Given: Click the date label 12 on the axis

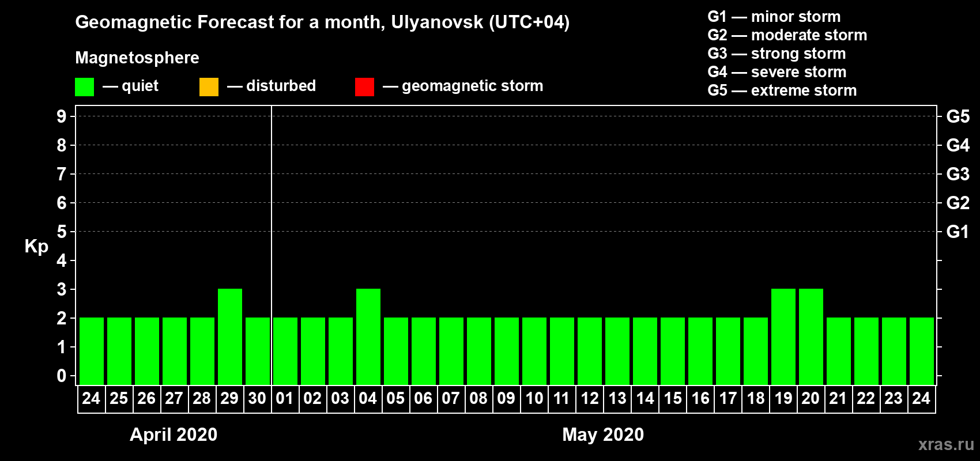Looking at the screenshot, I should 589,398.
